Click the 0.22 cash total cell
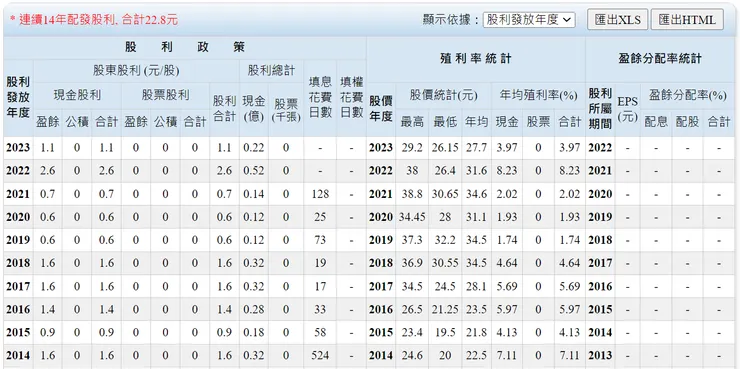The height and width of the screenshot is (369, 740). (x=253, y=148)
